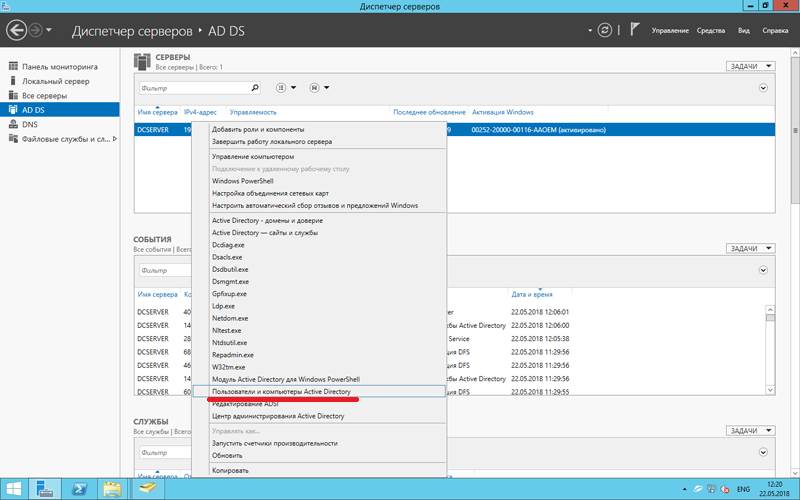Open Server Manager taskbar icon
Screen dimensions: 800x500
coord(46,489)
